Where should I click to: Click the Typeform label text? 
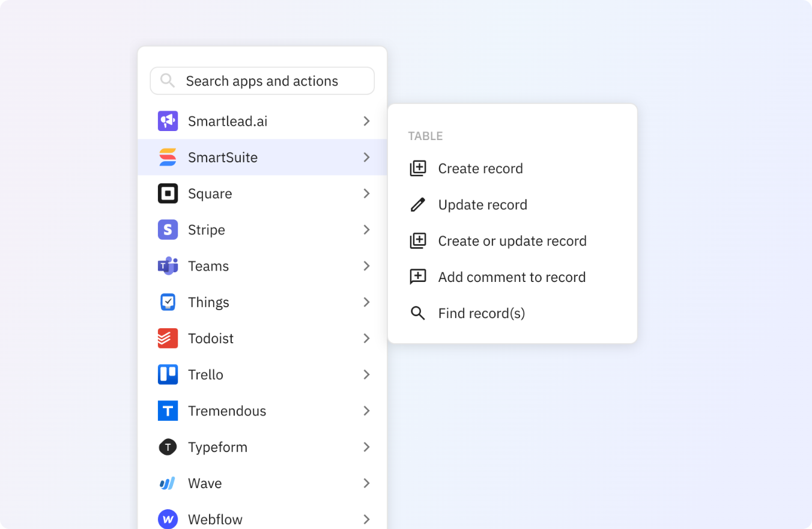(x=217, y=447)
